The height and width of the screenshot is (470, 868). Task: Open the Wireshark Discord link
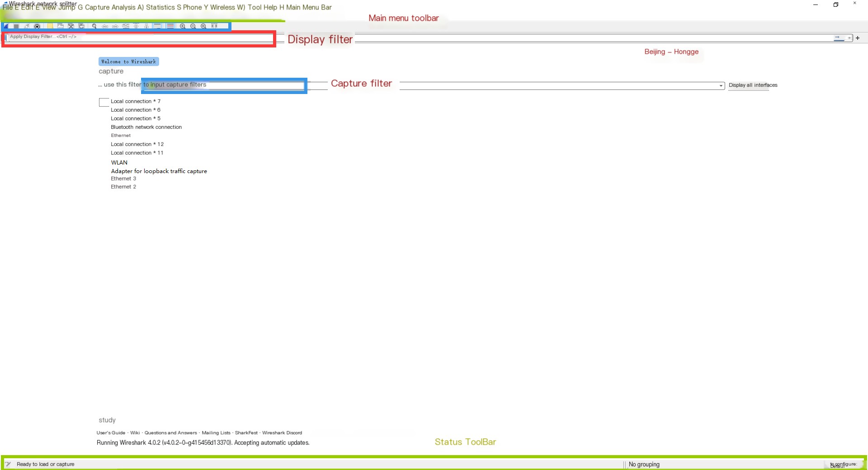(x=282, y=433)
